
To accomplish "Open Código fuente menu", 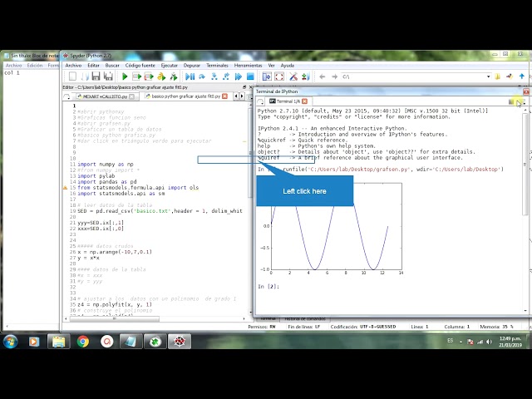I will (x=140, y=65).
